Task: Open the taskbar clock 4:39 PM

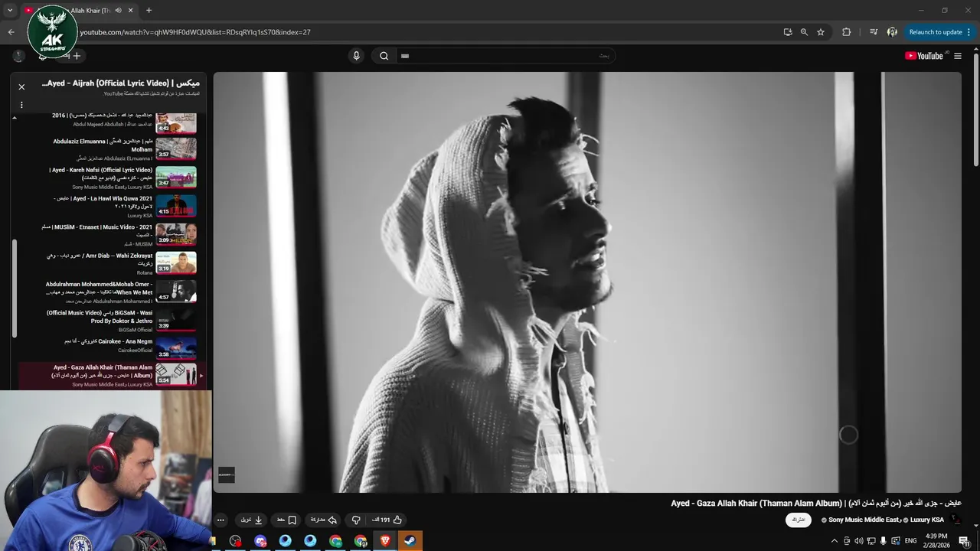Action: pos(936,541)
